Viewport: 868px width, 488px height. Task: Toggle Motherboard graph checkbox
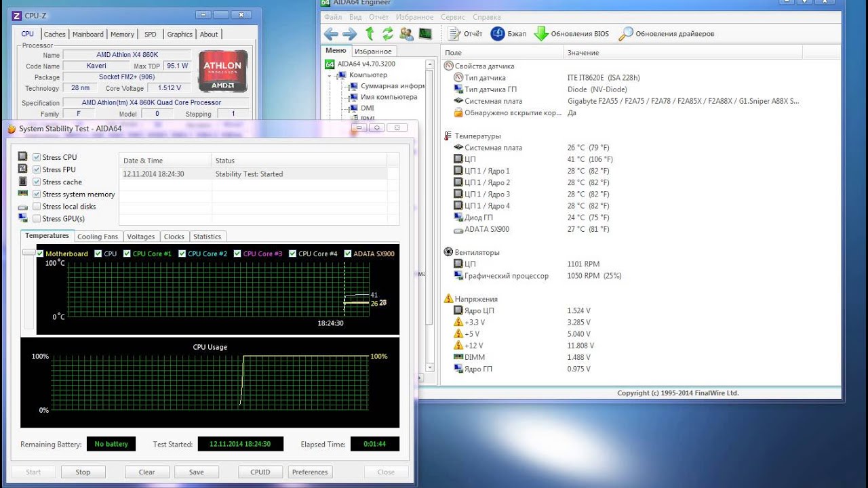41,253
